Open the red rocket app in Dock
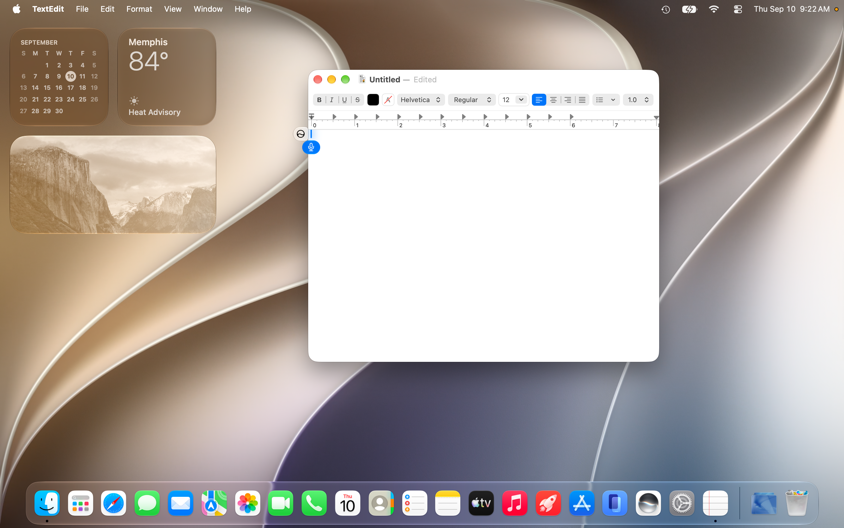844x528 pixels. (548, 503)
